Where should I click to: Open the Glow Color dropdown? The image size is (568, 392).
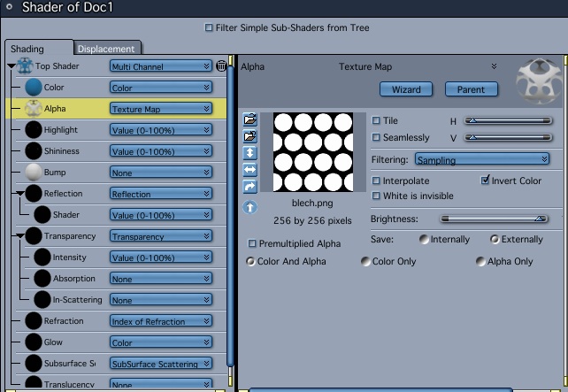point(161,342)
